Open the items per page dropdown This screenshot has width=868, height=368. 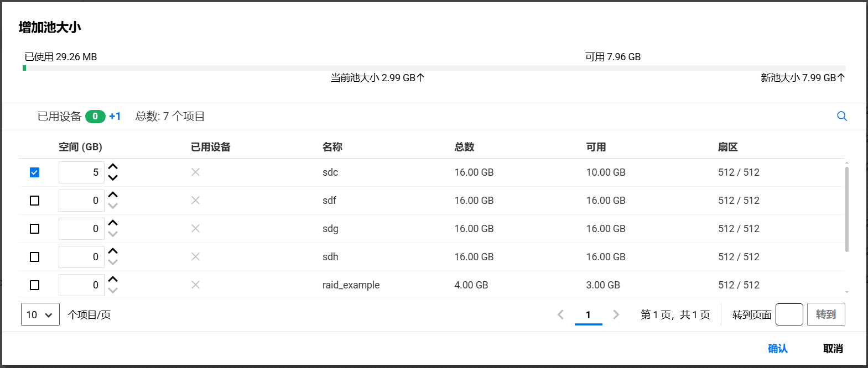(x=40, y=314)
